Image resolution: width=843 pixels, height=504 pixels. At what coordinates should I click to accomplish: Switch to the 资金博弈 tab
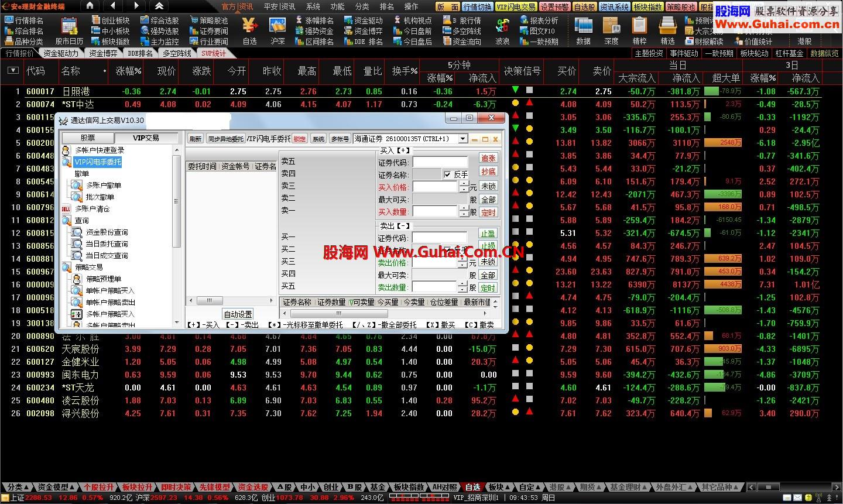point(103,53)
